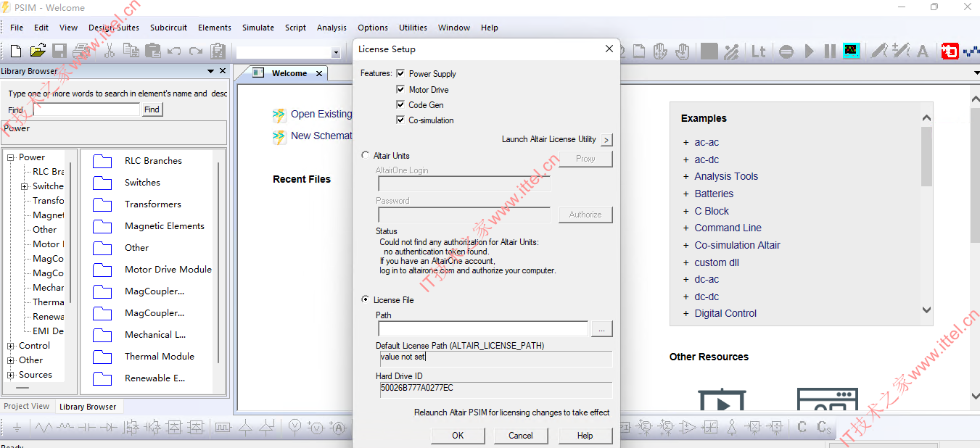Click the red square toolbar icon
Viewport: 980px width, 448px height.
(950, 51)
